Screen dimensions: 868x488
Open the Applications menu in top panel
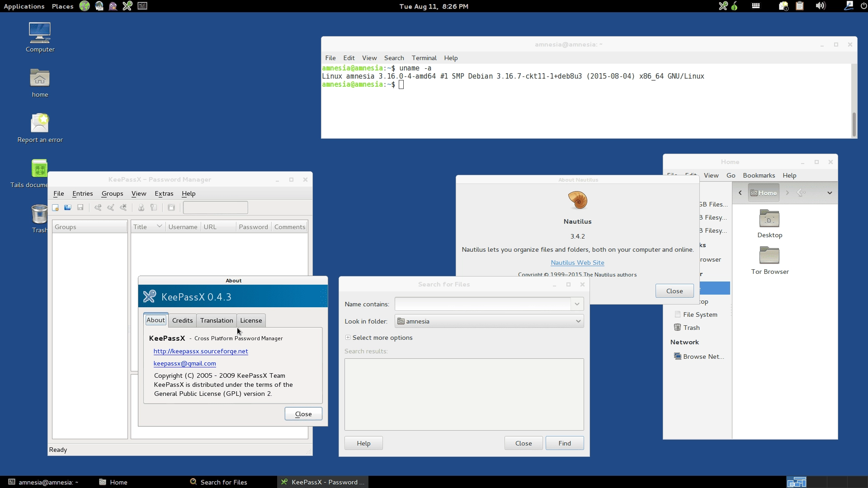click(24, 6)
